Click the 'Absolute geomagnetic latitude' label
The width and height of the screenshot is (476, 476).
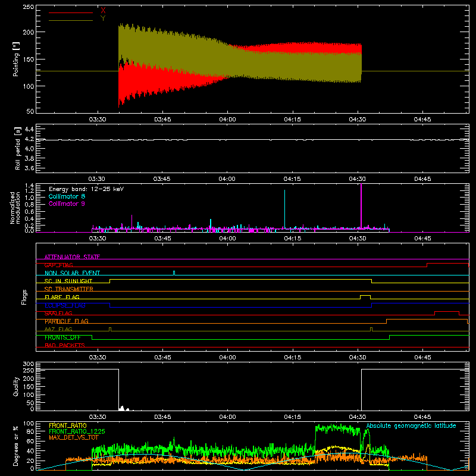tap(411, 425)
